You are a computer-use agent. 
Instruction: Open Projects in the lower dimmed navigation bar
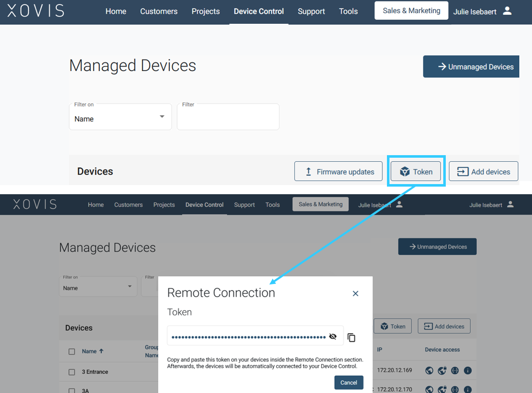[164, 205]
